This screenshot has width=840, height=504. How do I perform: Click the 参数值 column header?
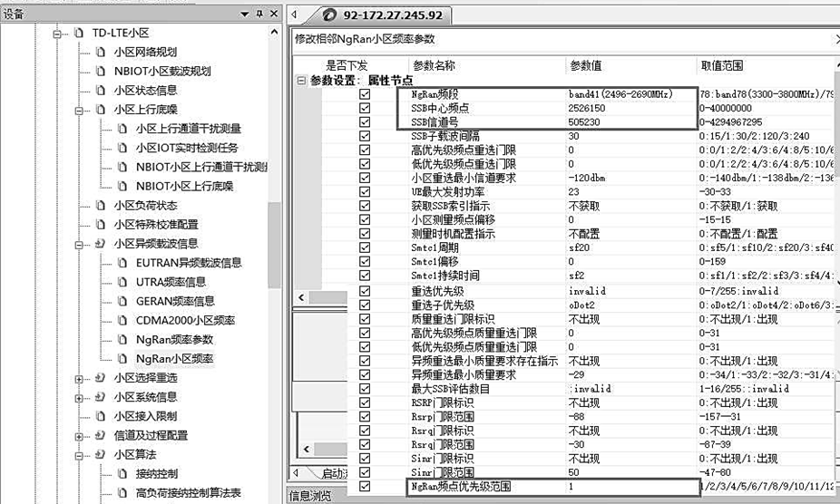[x=585, y=66]
